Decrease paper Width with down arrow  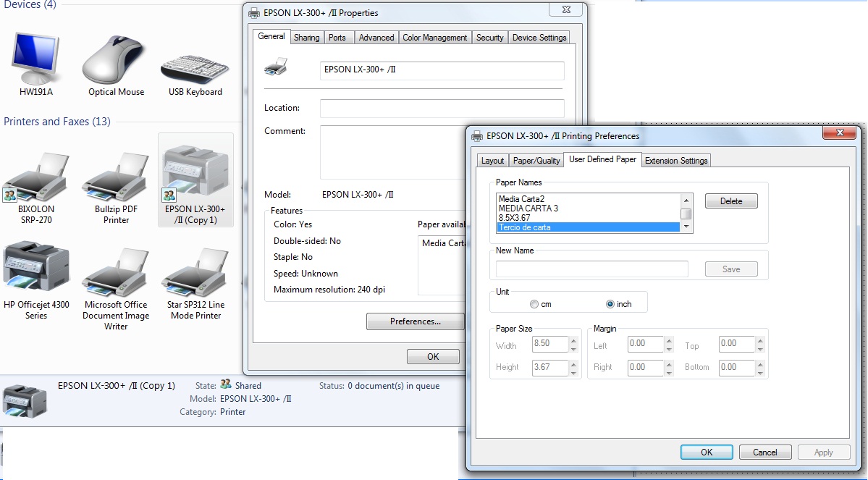click(x=573, y=349)
